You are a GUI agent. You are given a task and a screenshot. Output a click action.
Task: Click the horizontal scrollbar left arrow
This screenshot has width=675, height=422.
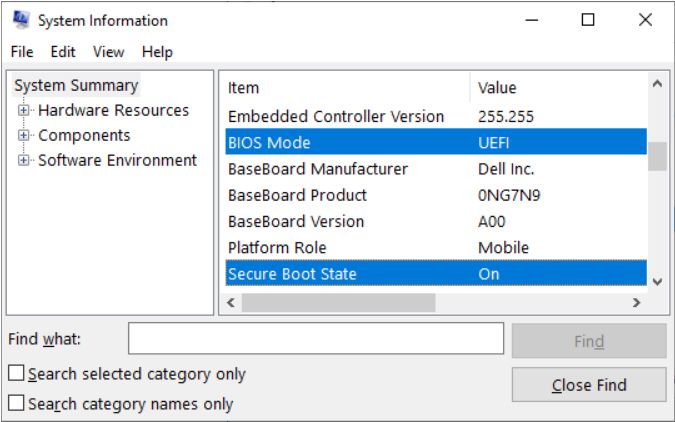click(x=232, y=302)
